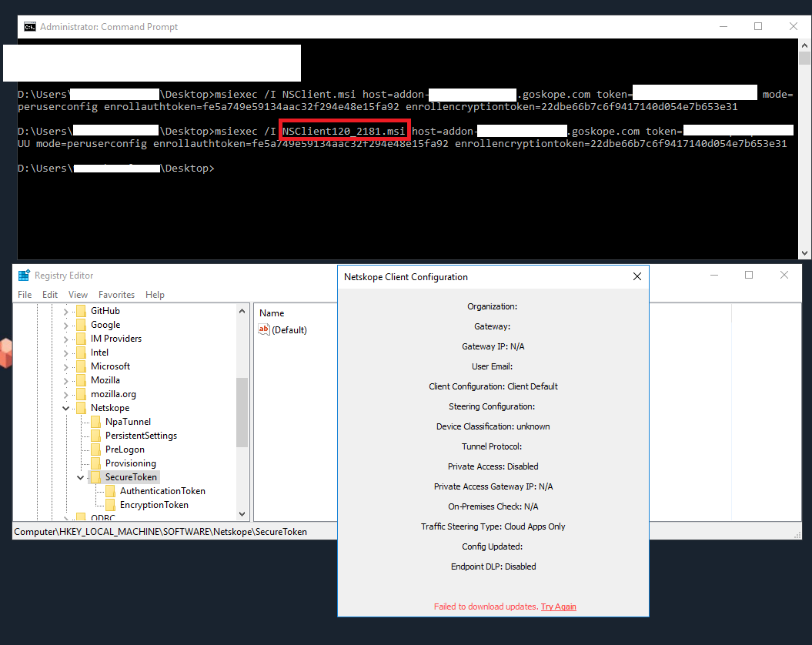
Task: Click the GitHub folder icon
Action: (81, 311)
